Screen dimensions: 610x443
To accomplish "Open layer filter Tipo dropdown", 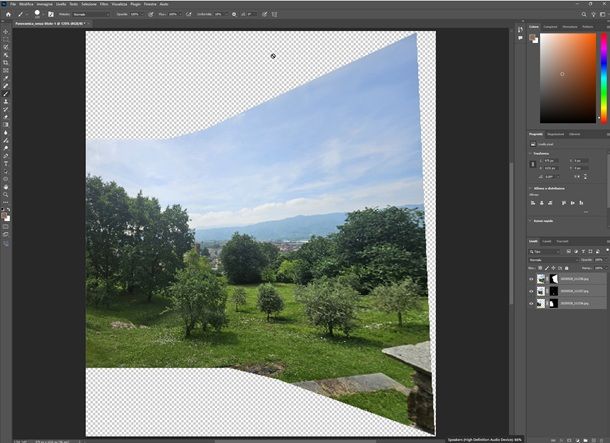I will pos(546,252).
